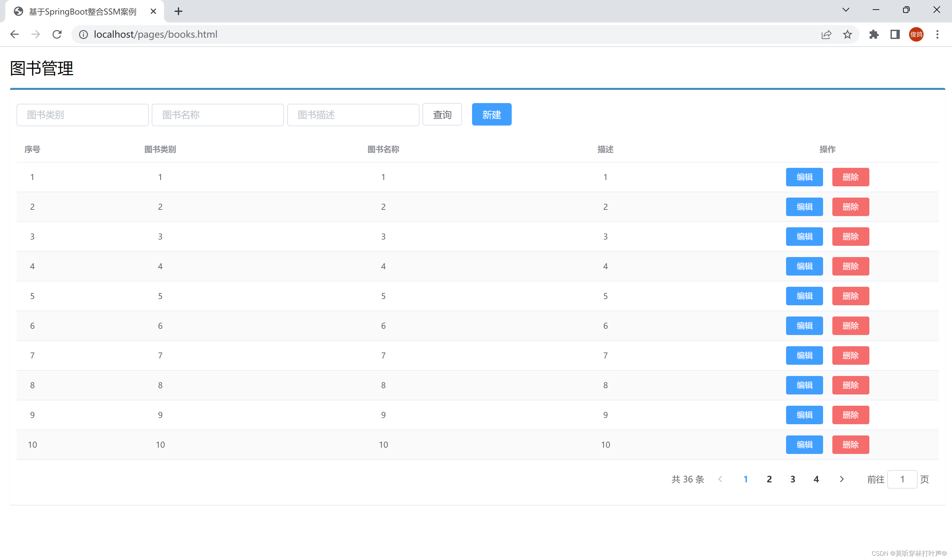The height and width of the screenshot is (560, 952).
Task: Click the 操作 column header
Action: [827, 150]
